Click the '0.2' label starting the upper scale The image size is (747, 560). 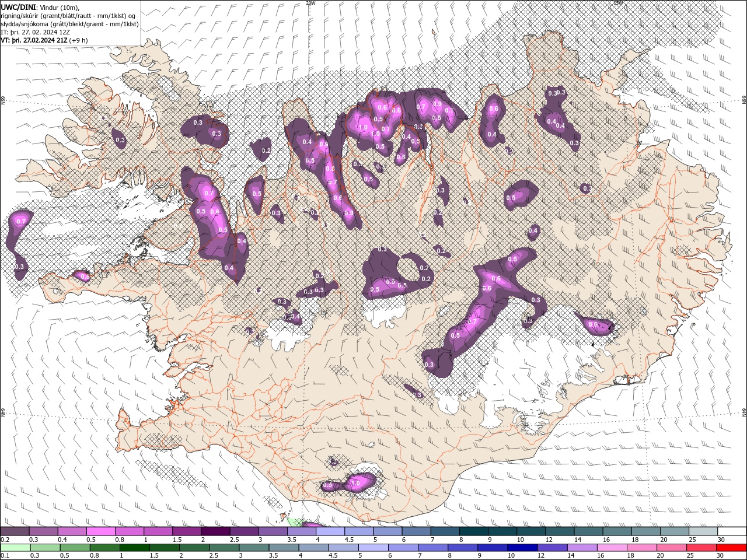[x=5, y=540]
